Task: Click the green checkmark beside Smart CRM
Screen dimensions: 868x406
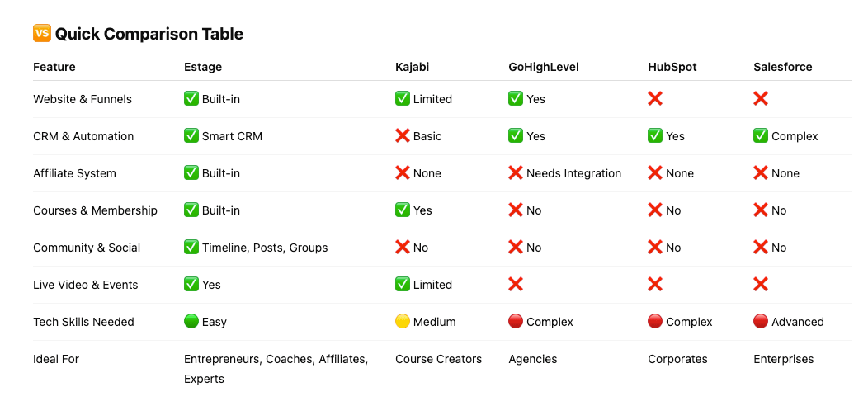Action: [191, 135]
